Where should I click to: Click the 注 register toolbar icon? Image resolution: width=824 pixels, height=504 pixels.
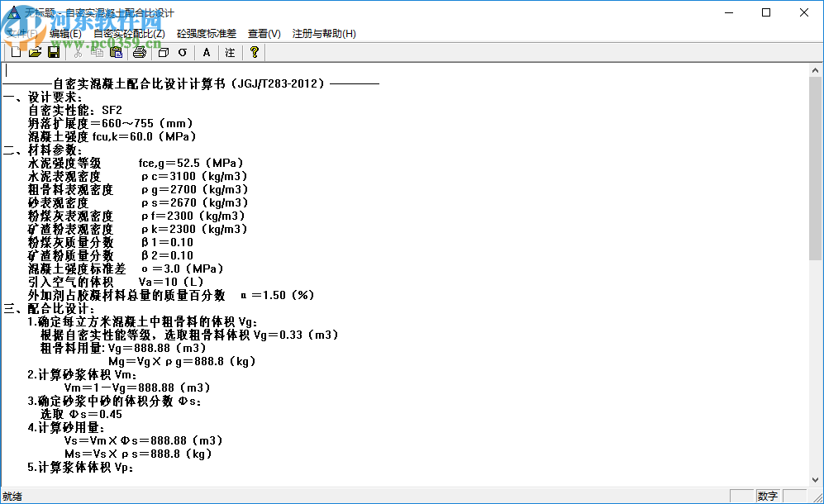(230, 52)
